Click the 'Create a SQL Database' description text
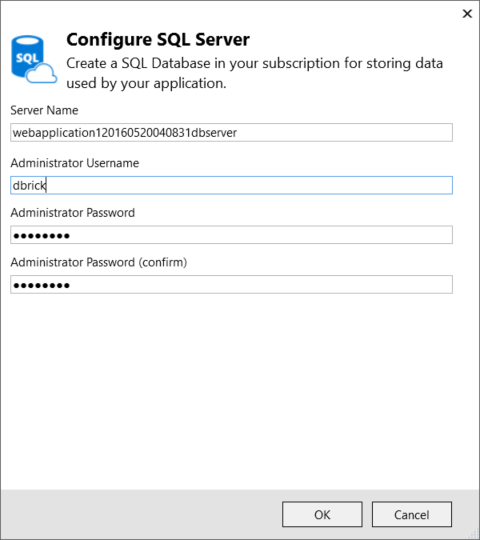This screenshot has width=480, height=540. tap(254, 73)
